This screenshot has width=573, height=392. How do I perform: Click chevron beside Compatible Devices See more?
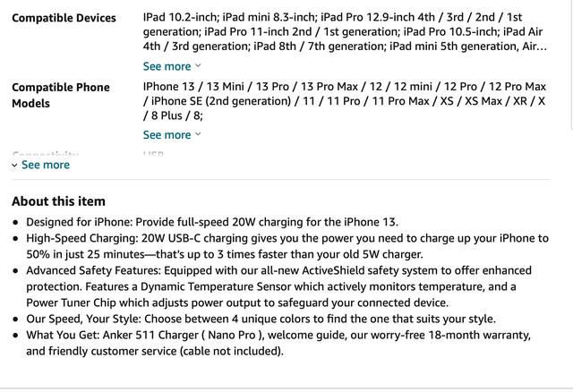199,66
